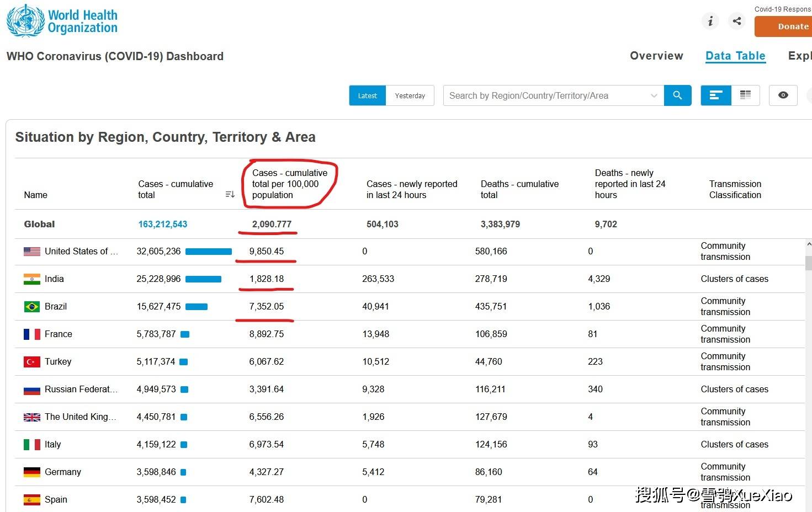
Task: Open the Explore tab at right edge
Action: click(800, 56)
